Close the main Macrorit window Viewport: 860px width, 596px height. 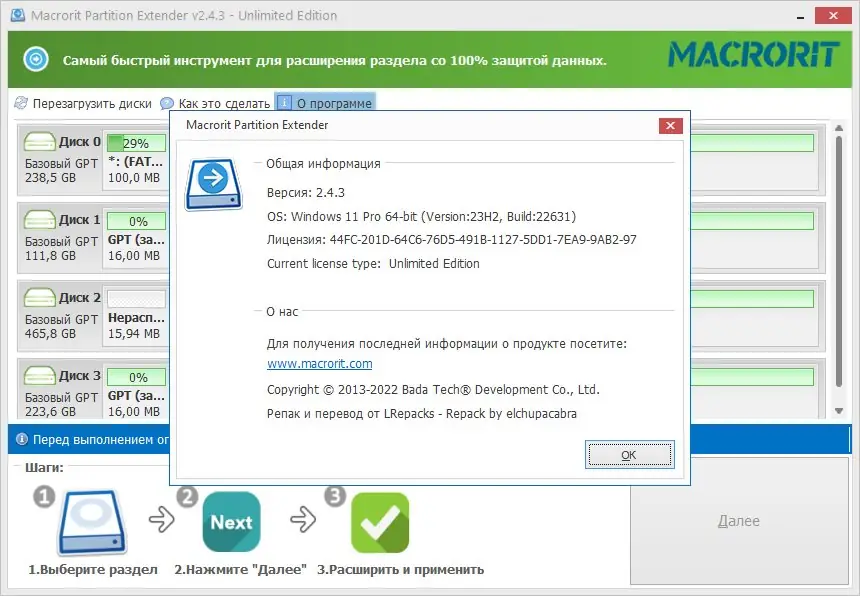click(x=833, y=16)
